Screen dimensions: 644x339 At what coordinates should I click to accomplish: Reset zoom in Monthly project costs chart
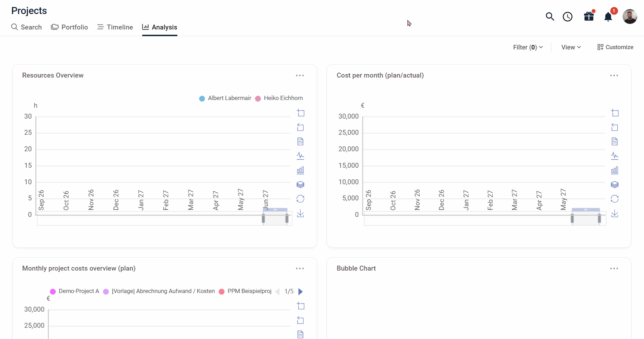click(x=301, y=320)
